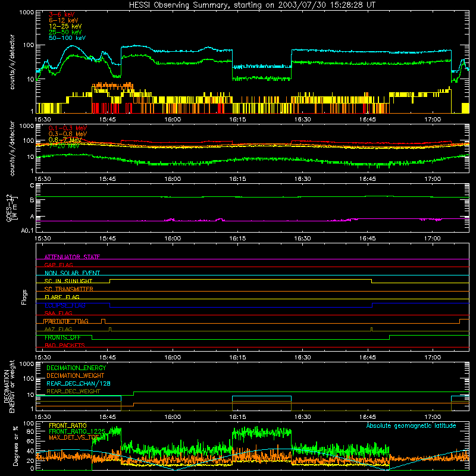
Task: Click the SC_IN_SUNLIGHT flag label
Action: [68, 281]
